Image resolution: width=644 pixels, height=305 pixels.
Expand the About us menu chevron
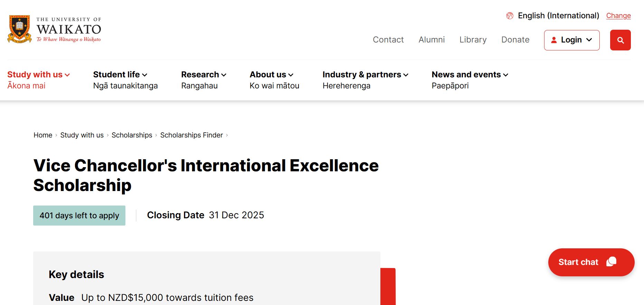pos(291,75)
